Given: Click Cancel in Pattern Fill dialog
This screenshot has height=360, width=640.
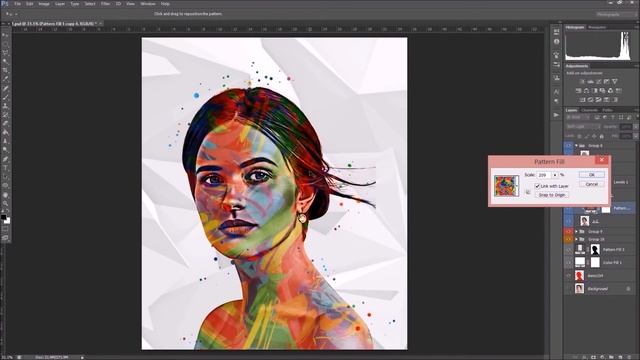Looking at the screenshot, I should click(x=591, y=184).
